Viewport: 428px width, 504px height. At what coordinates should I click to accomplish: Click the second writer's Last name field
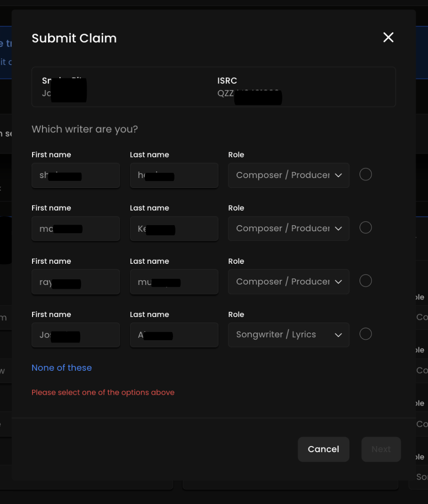point(174,228)
